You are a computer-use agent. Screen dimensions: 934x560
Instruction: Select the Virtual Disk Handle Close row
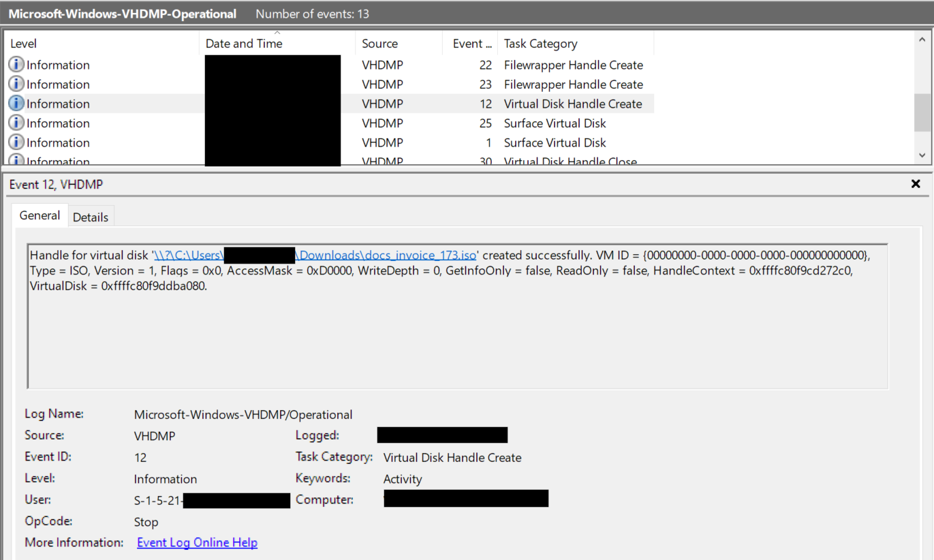[328, 160]
